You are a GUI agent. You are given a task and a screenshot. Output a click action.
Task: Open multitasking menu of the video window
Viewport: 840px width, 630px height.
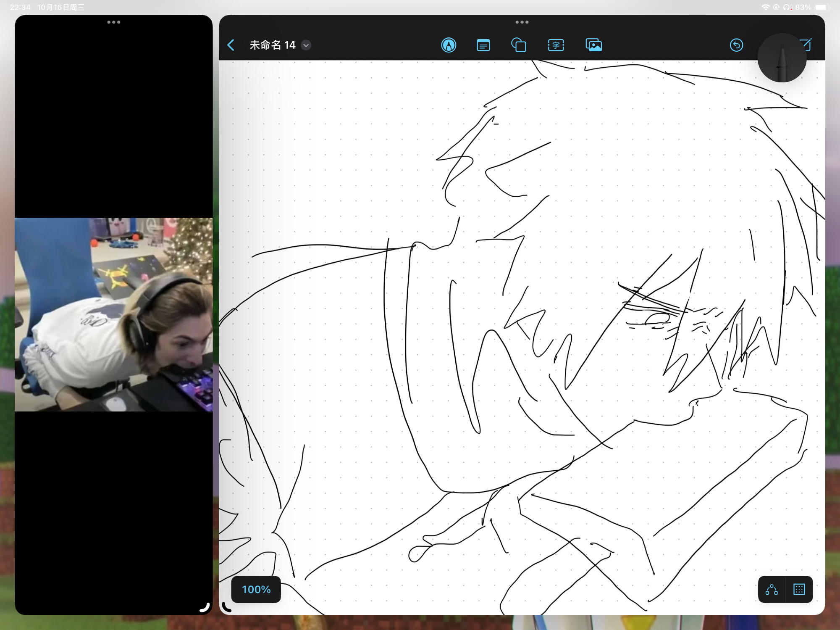point(113,22)
